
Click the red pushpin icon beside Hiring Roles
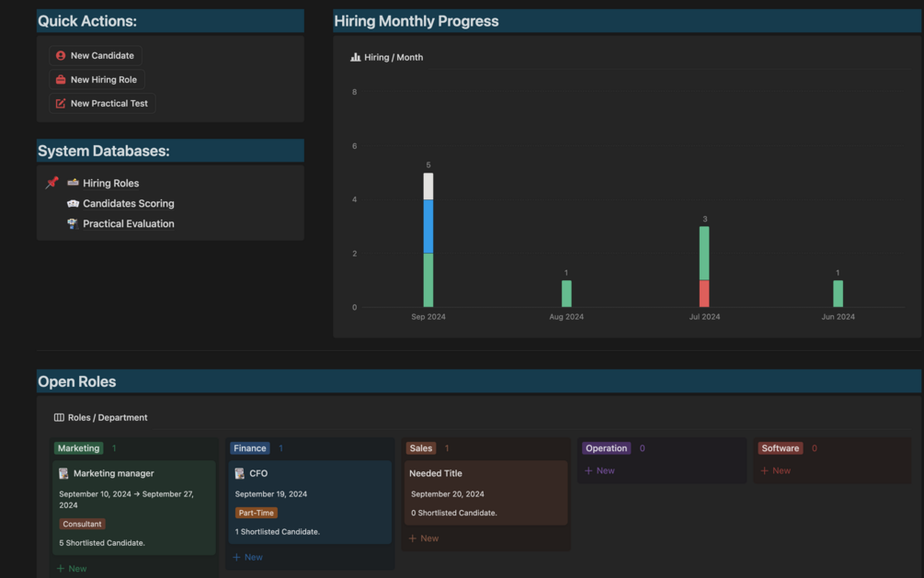click(51, 183)
